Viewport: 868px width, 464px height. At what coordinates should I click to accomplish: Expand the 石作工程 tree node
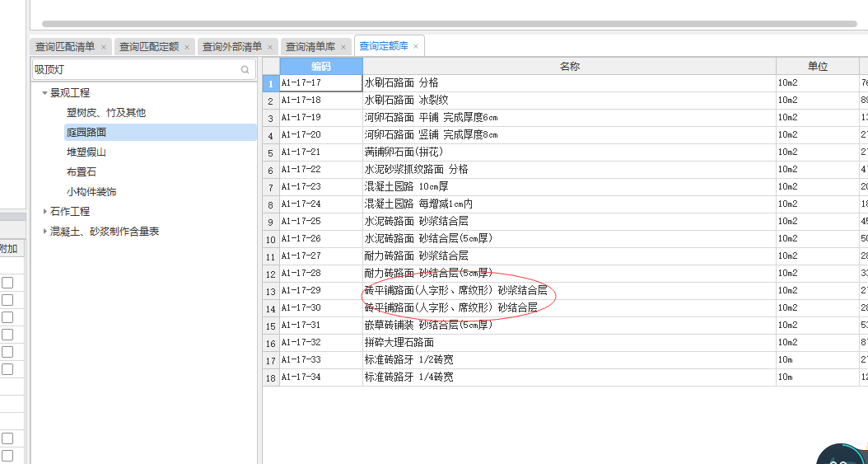pyautogui.click(x=44, y=212)
